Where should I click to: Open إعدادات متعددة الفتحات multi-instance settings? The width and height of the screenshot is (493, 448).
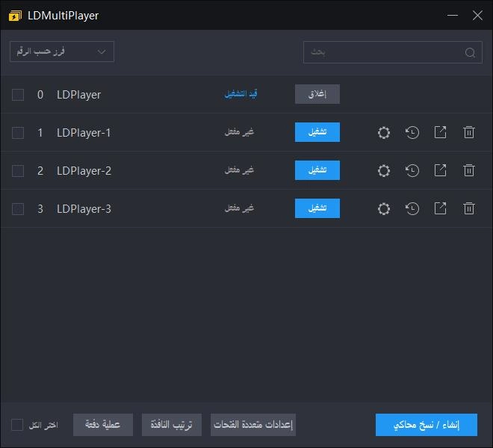point(253,425)
